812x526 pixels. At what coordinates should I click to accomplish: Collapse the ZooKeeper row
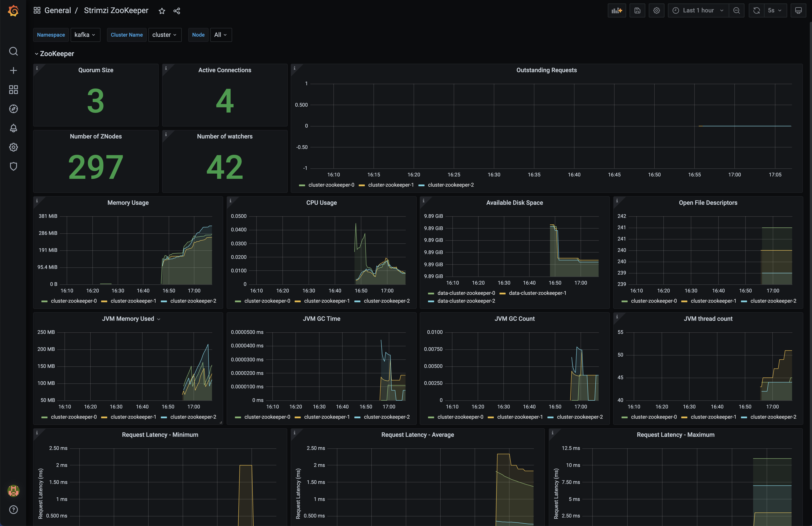pos(54,54)
